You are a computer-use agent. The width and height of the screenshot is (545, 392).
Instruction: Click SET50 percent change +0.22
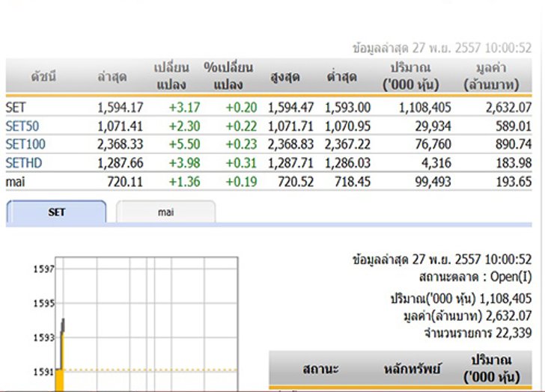(x=242, y=126)
